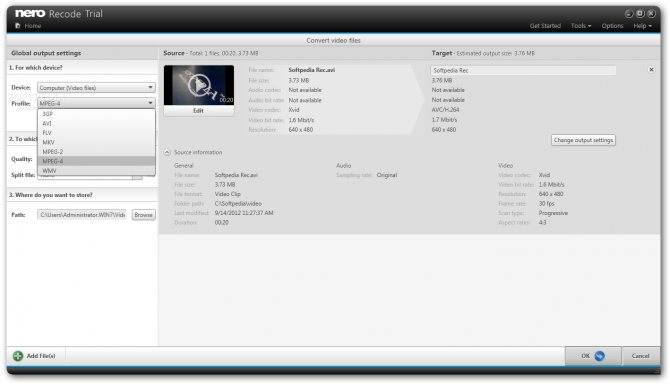
Task: Click the target codec AVC/H.264 text
Action: (x=445, y=110)
